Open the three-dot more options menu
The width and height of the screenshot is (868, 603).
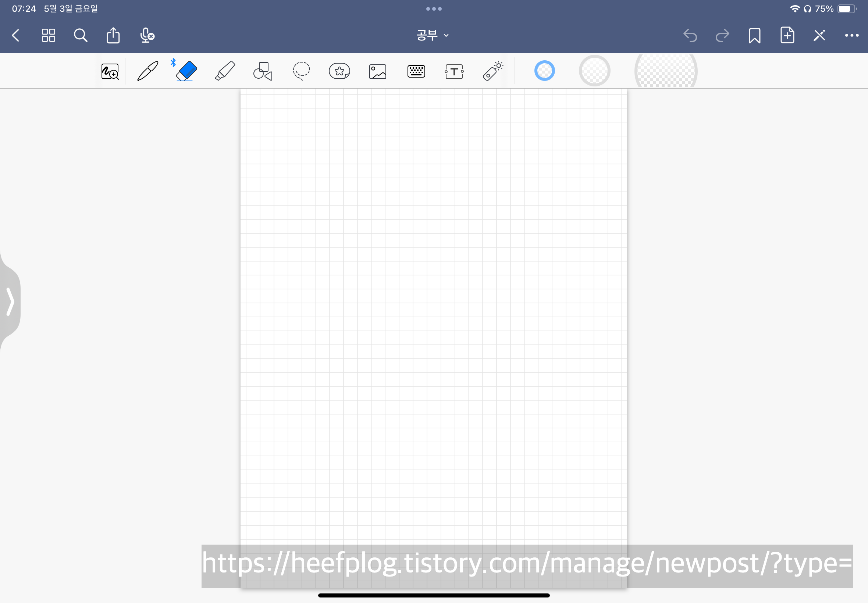point(851,36)
